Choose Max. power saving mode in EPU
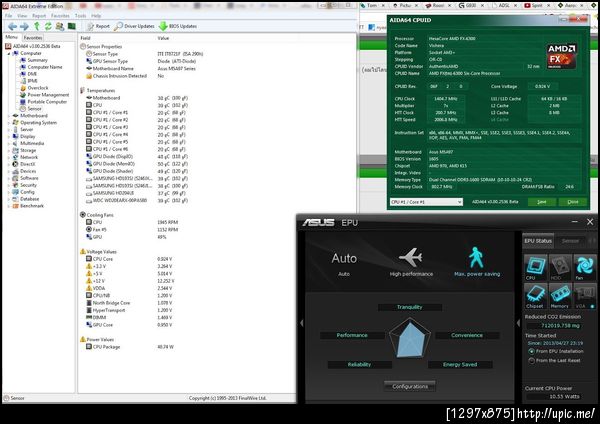This screenshot has width=600, height=424. [477, 261]
